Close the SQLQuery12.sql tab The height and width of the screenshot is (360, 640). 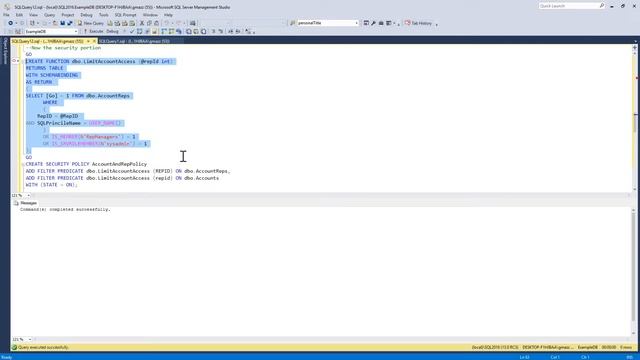(94, 41)
